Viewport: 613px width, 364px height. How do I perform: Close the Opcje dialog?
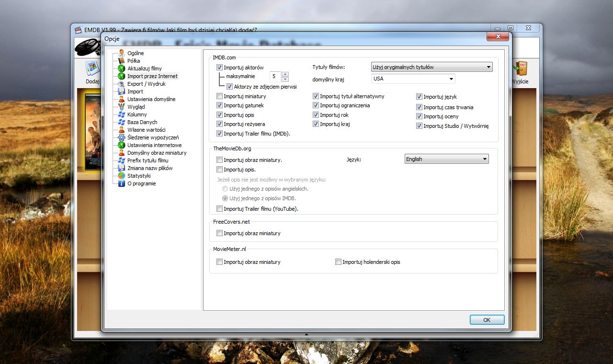pyautogui.click(x=498, y=37)
